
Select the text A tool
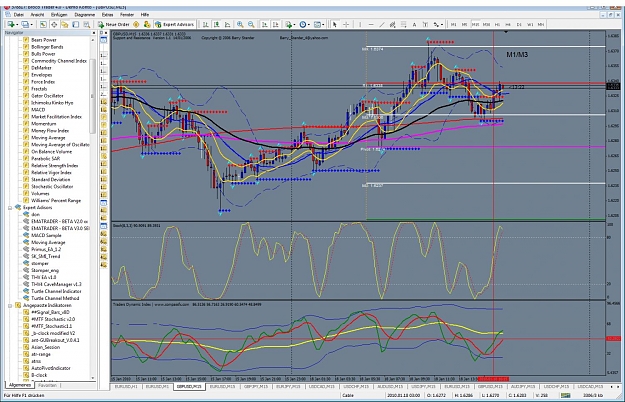pos(415,24)
